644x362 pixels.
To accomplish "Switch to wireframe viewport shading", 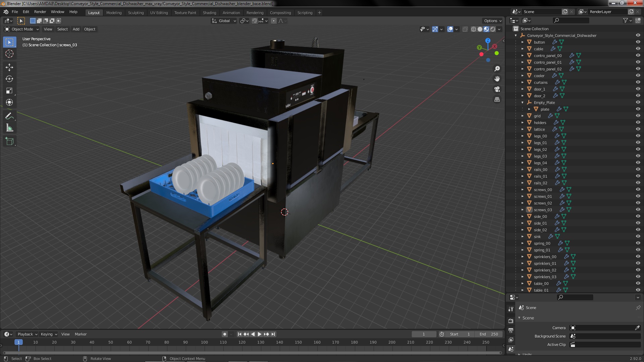I will click(474, 29).
